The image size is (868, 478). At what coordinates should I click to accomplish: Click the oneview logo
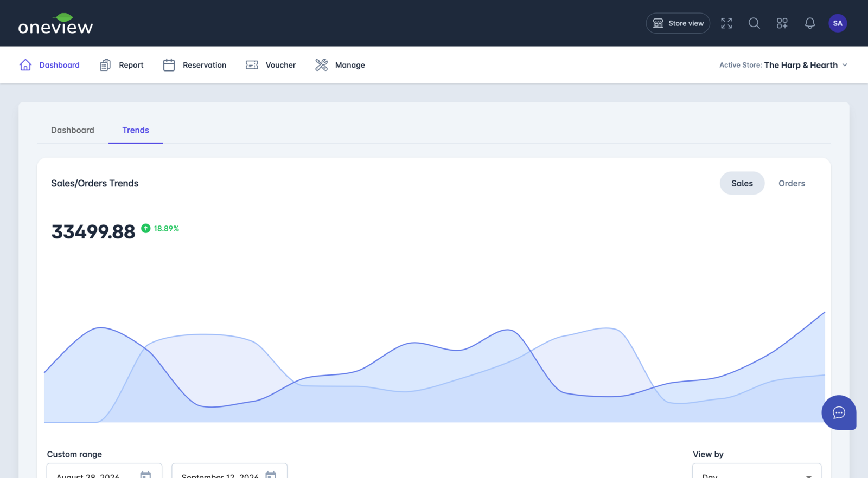pos(55,23)
